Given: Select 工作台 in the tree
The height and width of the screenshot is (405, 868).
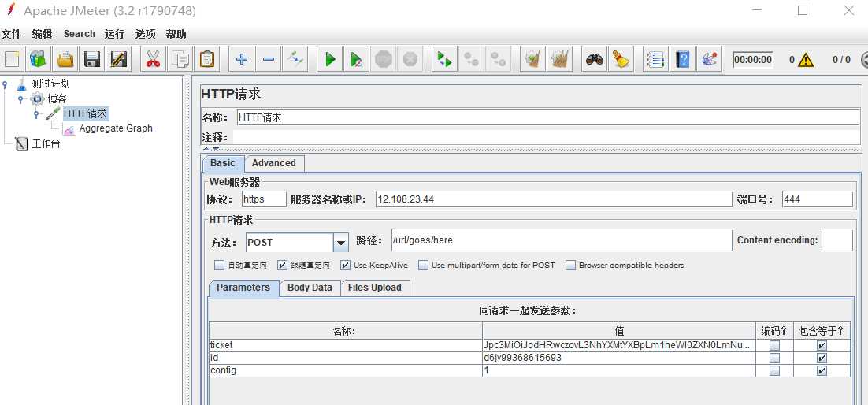Looking at the screenshot, I should (x=46, y=145).
